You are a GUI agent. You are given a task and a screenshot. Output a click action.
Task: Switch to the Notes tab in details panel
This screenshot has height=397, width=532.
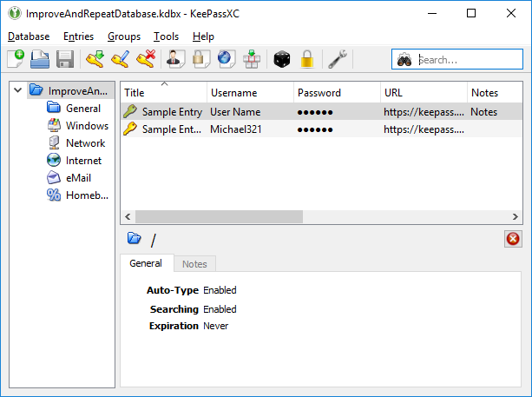click(194, 264)
